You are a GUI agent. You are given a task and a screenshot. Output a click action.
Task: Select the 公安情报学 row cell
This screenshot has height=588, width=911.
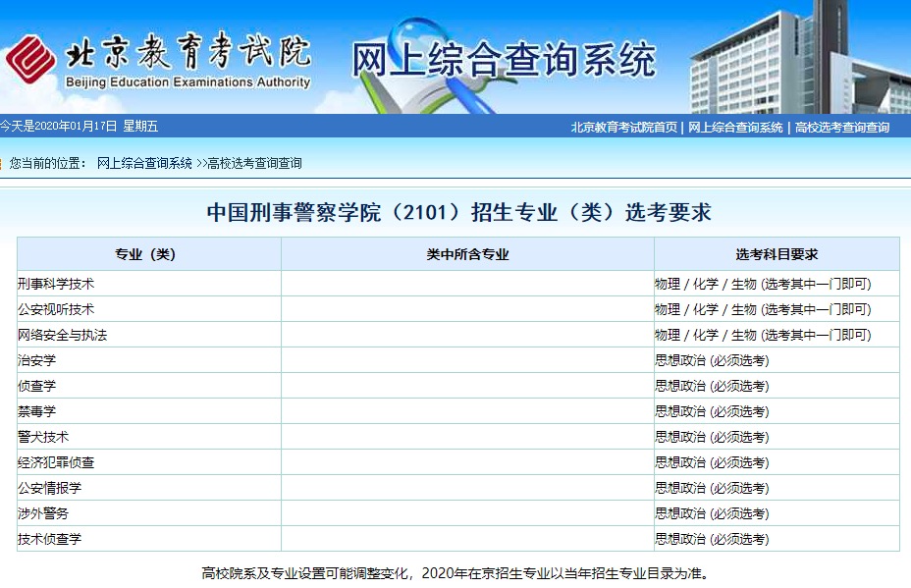(x=149, y=488)
